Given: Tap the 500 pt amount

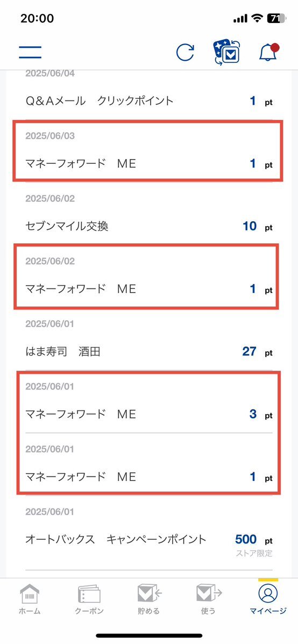Looking at the screenshot, I should point(253,539).
